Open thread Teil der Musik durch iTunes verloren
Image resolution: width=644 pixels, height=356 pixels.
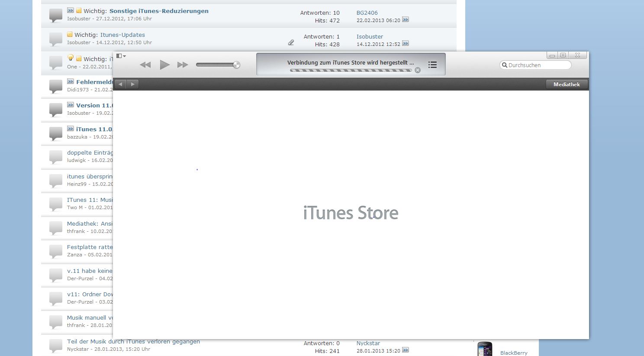point(133,341)
